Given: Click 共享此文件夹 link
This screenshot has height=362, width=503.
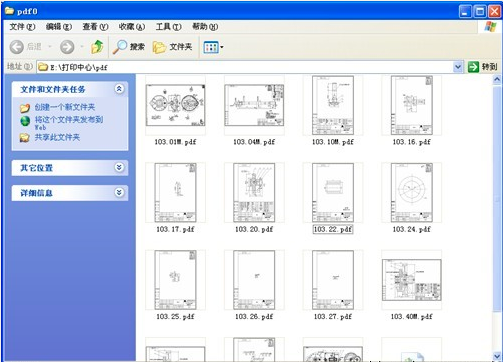Looking at the screenshot, I should 57,137.
